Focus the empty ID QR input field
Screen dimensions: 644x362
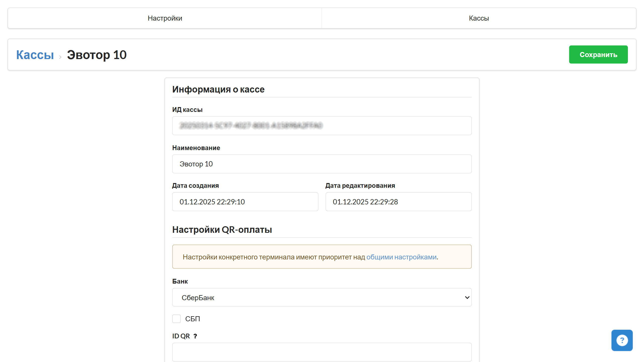click(x=321, y=352)
